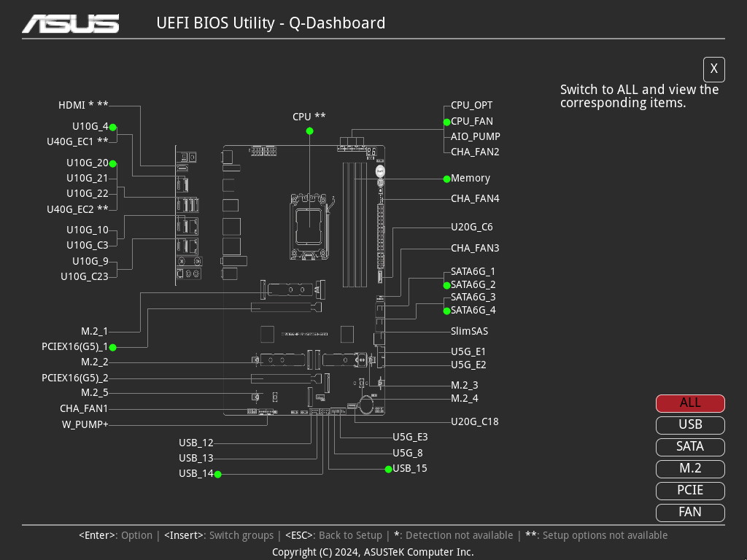
Task: Select the U10G_20 port label
Action: pos(88,163)
